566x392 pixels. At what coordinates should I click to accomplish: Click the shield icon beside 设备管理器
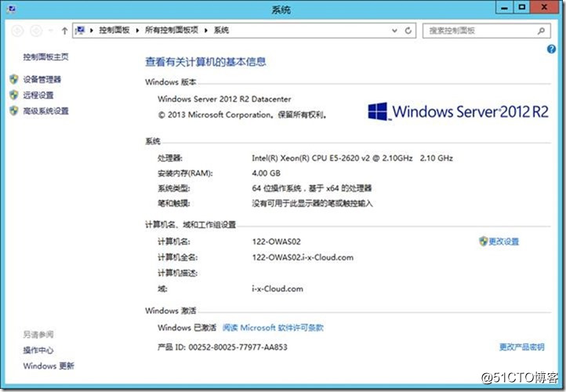pos(14,79)
